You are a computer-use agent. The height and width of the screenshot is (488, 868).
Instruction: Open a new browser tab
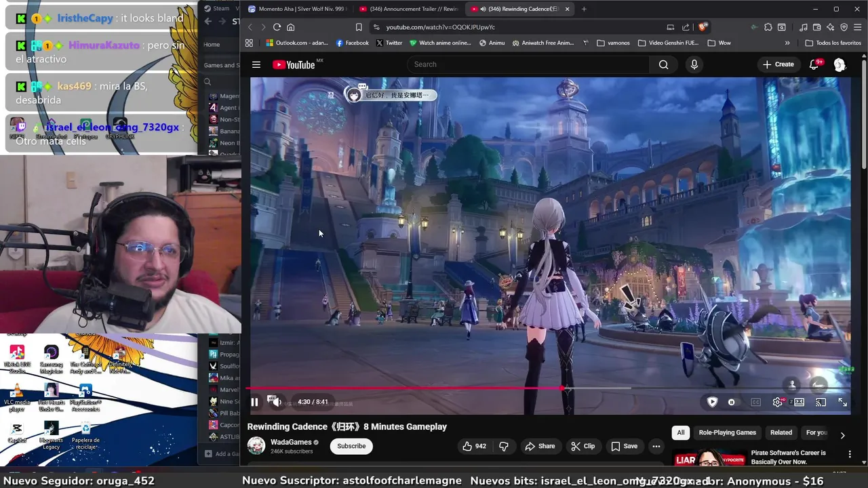[x=584, y=9]
